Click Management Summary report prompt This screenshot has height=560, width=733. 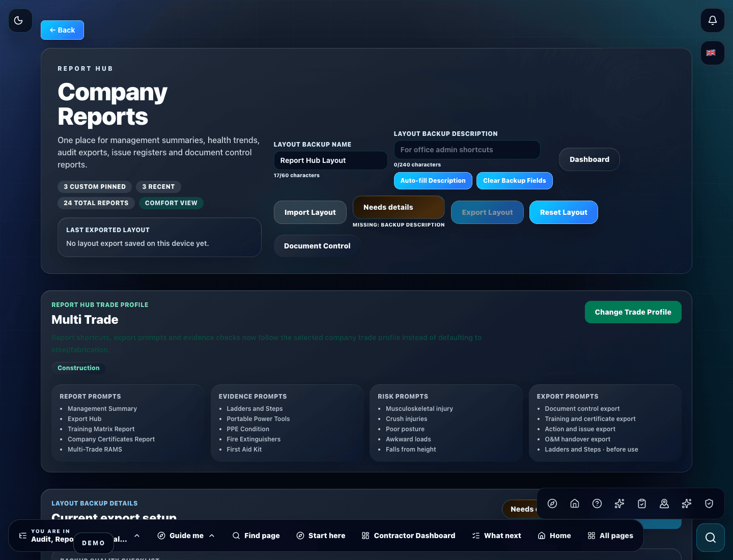[102, 409]
